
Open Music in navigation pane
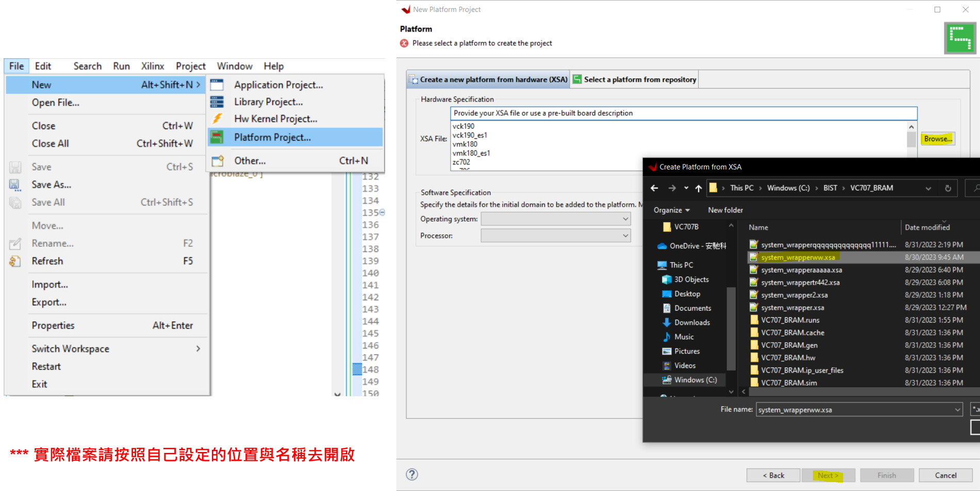click(x=678, y=337)
